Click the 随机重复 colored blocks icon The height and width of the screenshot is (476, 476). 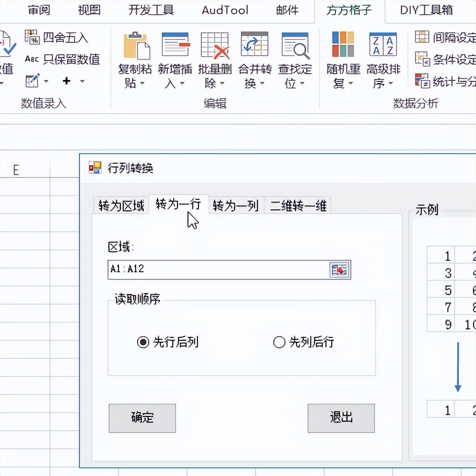coord(343,44)
